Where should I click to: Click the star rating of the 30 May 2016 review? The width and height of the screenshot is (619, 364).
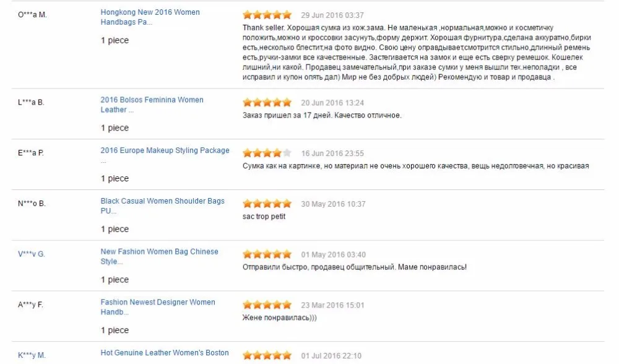[267, 204]
